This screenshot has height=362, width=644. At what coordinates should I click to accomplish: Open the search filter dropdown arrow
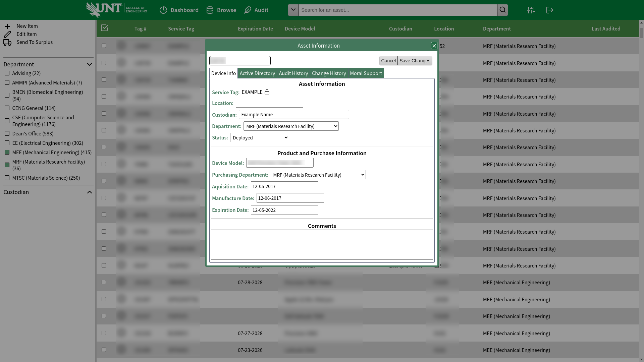click(x=293, y=10)
